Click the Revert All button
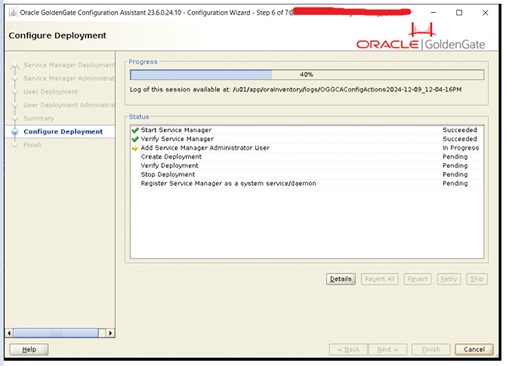The width and height of the screenshot is (506, 366). tap(380, 279)
